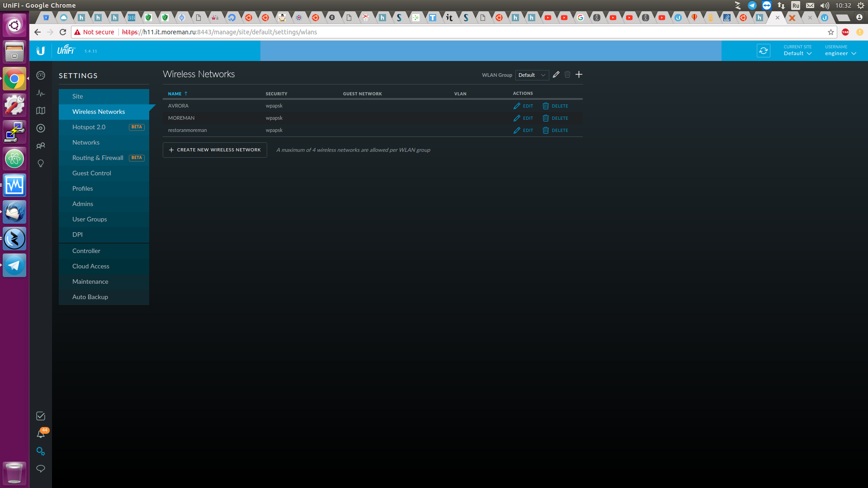Image resolution: width=868 pixels, height=488 pixels.
Task: Open Admins settings section
Action: click(x=104, y=204)
